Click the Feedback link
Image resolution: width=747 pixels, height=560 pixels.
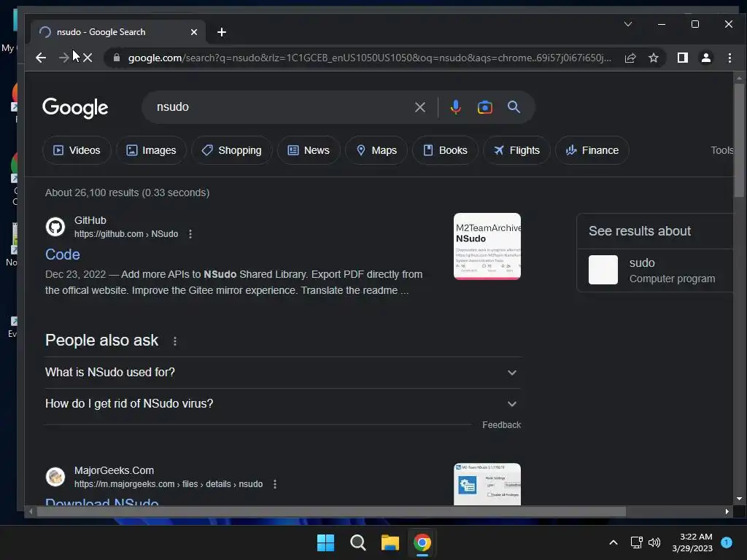pyautogui.click(x=501, y=425)
